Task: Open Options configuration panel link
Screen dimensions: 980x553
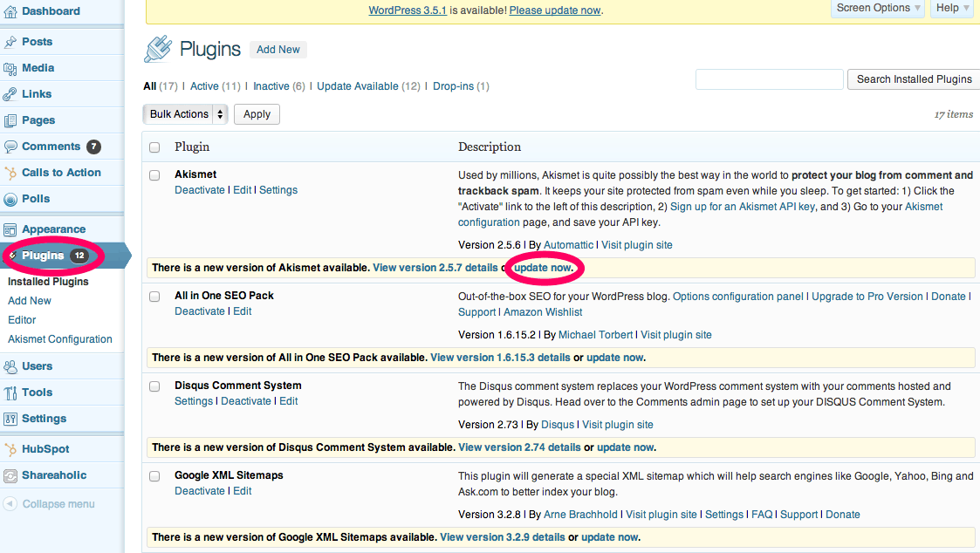Action: 738,297
